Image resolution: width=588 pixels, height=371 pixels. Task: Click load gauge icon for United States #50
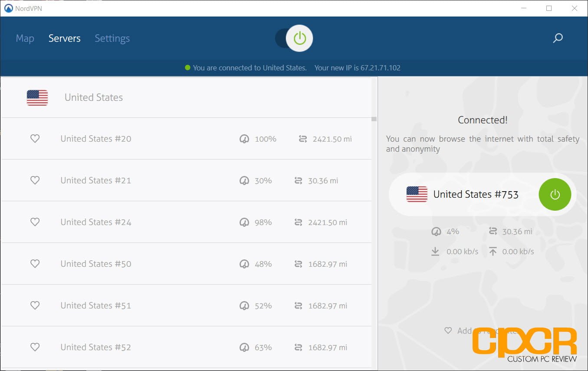(244, 264)
